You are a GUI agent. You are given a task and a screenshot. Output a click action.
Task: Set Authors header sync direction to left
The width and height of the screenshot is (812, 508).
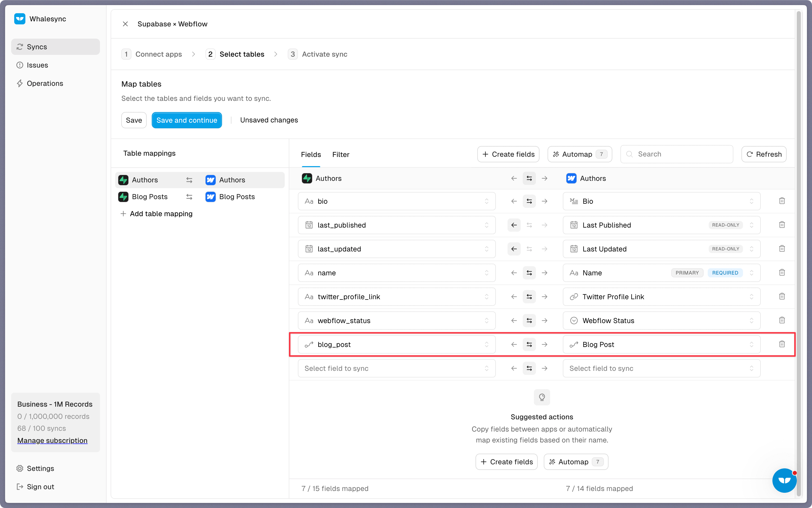[x=514, y=178]
